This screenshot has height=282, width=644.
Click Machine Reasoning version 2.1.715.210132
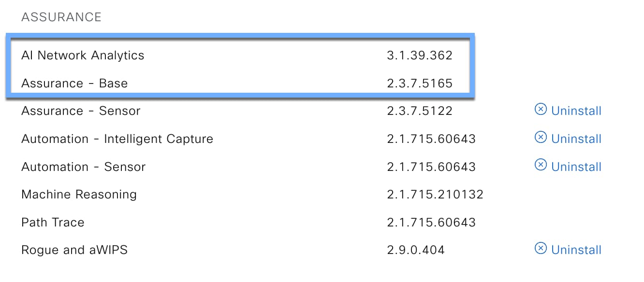[x=435, y=195]
